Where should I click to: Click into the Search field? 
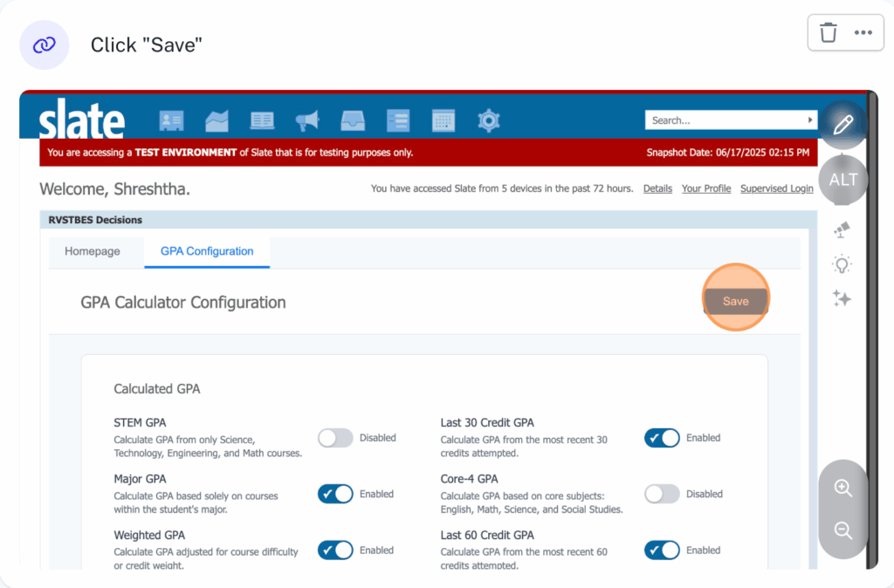point(725,120)
